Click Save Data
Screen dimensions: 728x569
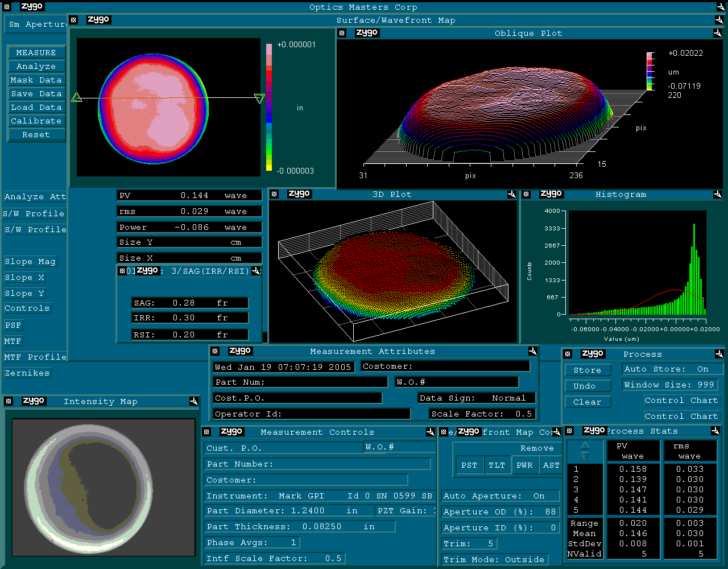click(36, 93)
